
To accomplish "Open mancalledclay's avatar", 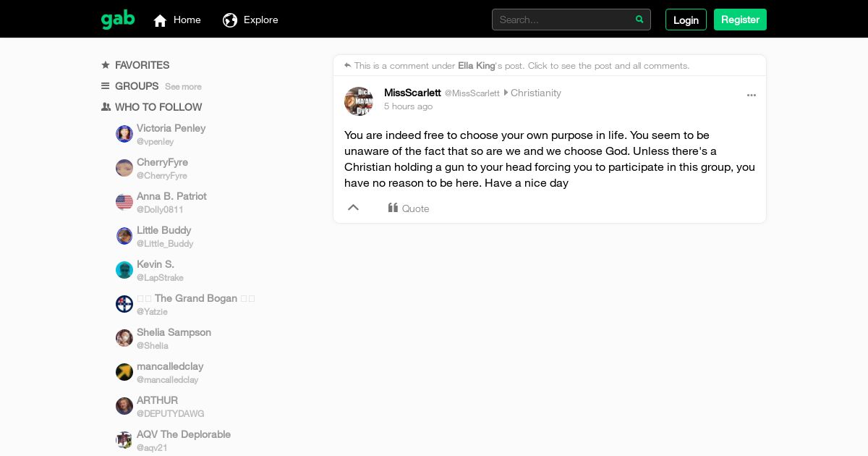I will [124, 372].
